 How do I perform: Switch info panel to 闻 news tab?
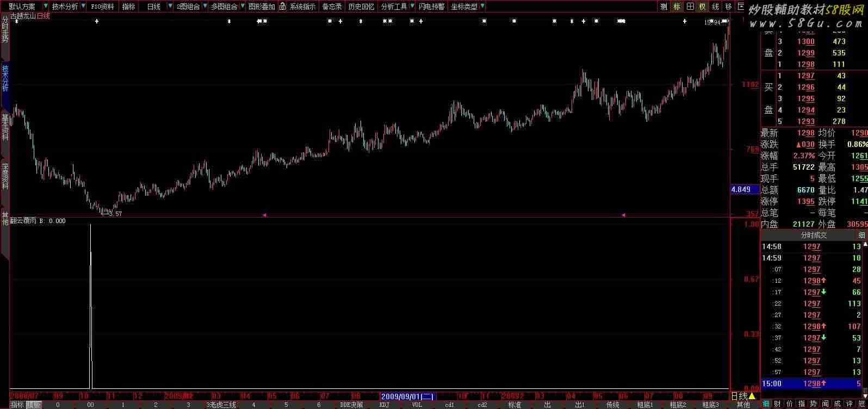click(x=826, y=404)
